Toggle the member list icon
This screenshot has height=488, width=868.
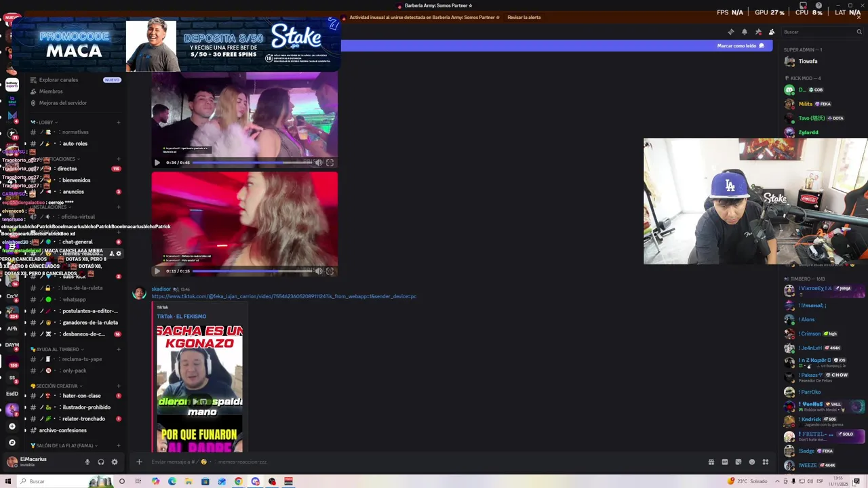(772, 32)
